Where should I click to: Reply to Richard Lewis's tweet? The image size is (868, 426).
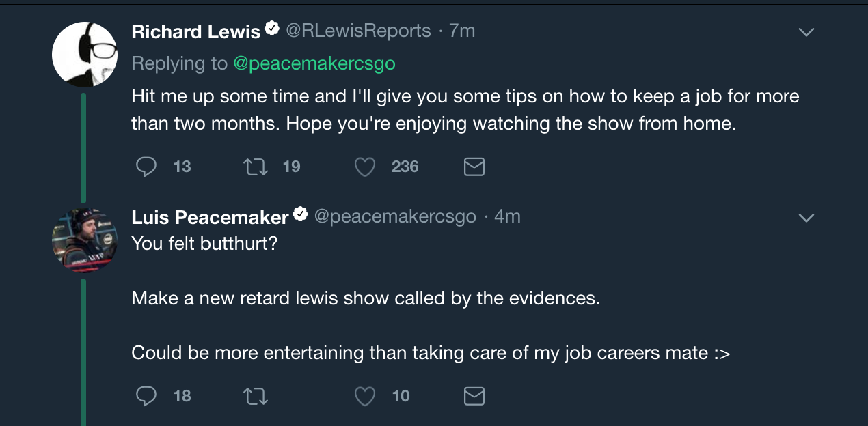(x=146, y=167)
